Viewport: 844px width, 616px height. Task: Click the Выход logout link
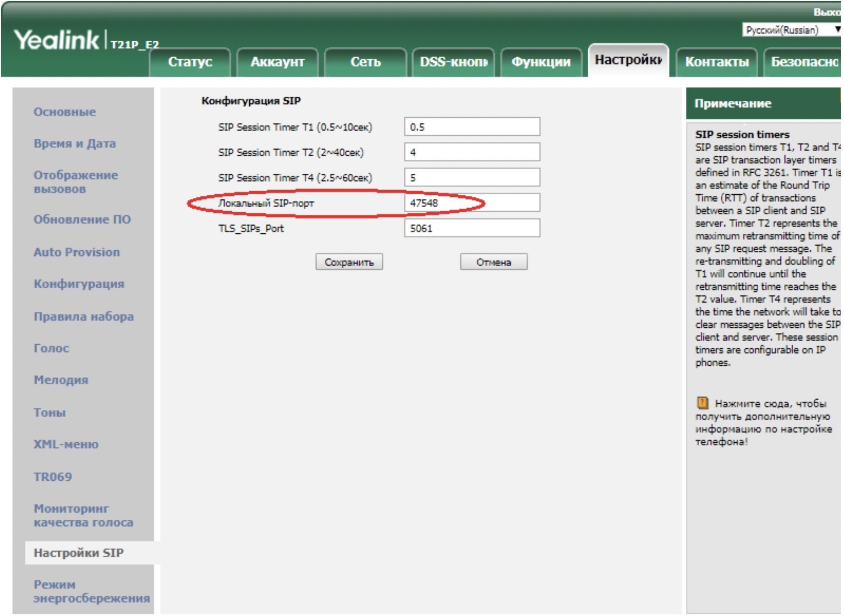pos(828,12)
